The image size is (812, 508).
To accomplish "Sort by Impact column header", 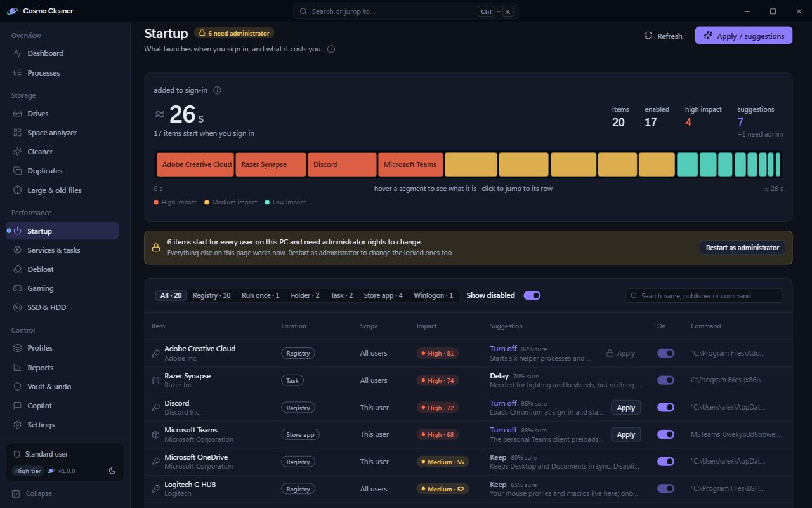I will tap(427, 326).
